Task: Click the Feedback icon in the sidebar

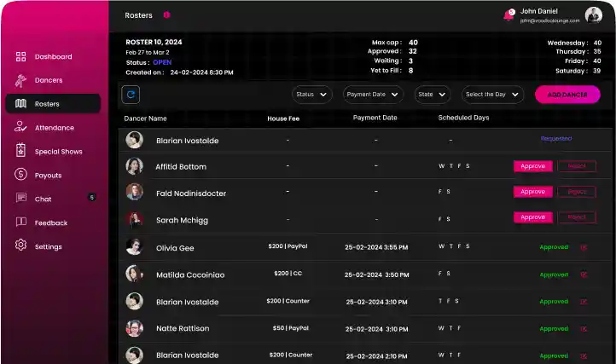Action: pyautogui.click(x=20, y=222)
